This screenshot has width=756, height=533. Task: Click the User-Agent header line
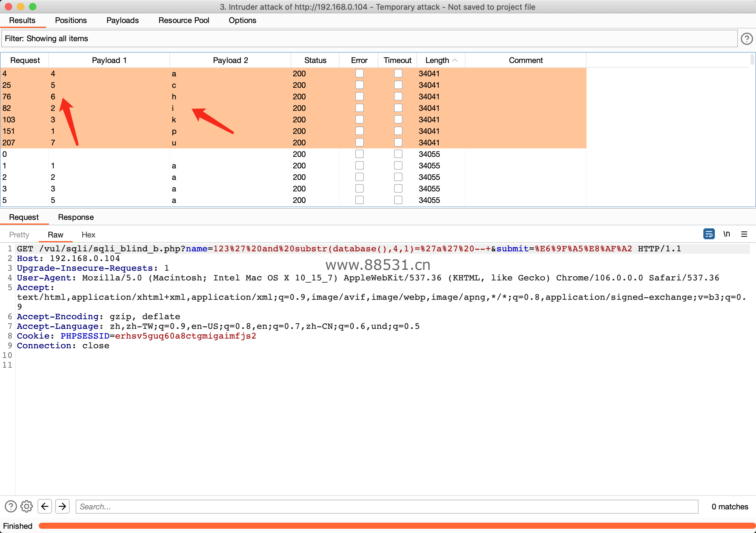click(368, 278)
